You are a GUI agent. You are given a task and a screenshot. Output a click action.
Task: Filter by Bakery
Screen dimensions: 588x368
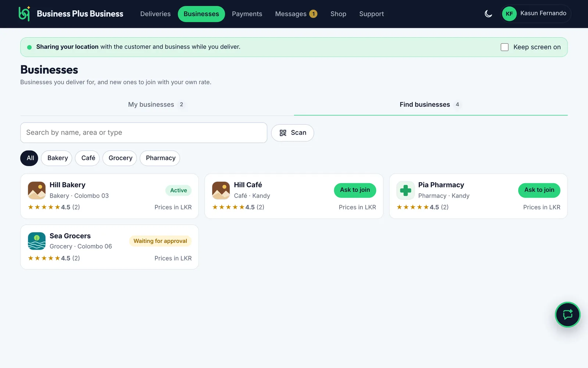coord(57,158)
